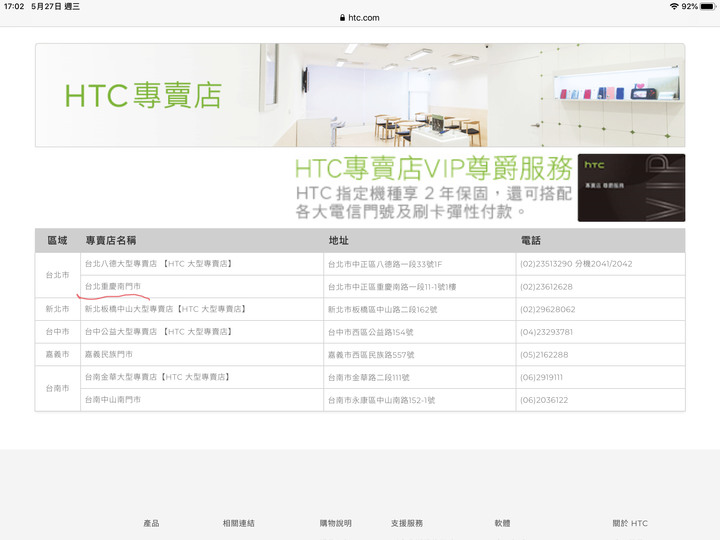Open the 相關連結 footer menu

pos(238,523)
